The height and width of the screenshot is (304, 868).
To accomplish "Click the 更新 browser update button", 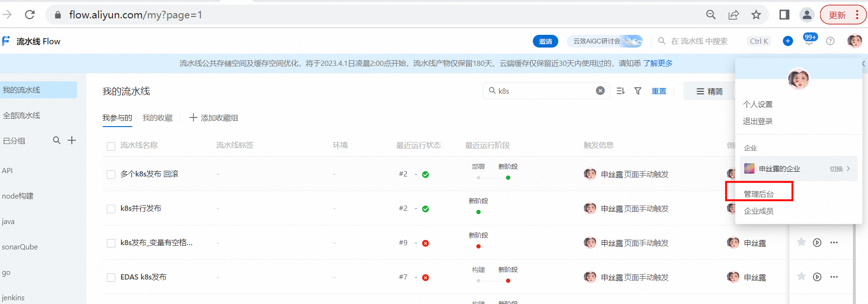I will pos(843,15).
